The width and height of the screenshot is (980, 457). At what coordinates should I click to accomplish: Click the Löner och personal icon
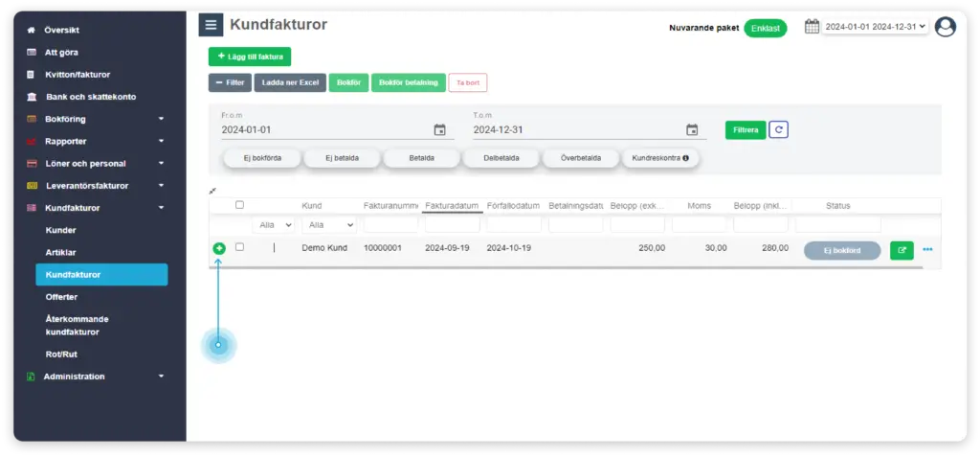pyautogui.click(x=32, y=164)
